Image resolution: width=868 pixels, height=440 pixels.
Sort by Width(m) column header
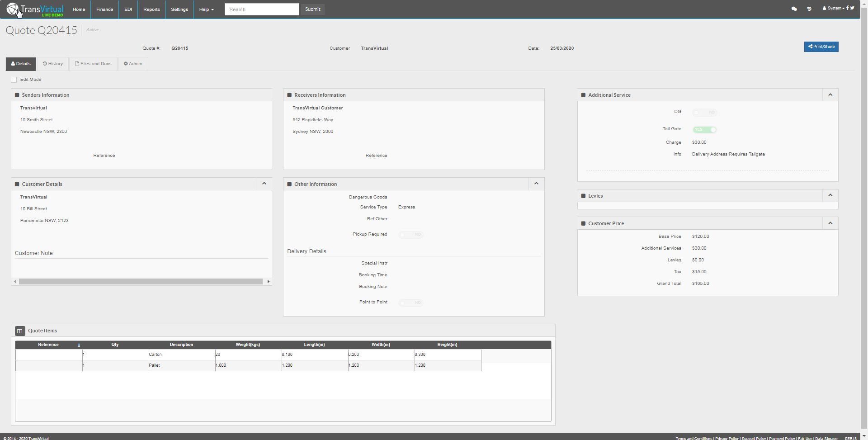pyautogui.click(x=381, y=345)
